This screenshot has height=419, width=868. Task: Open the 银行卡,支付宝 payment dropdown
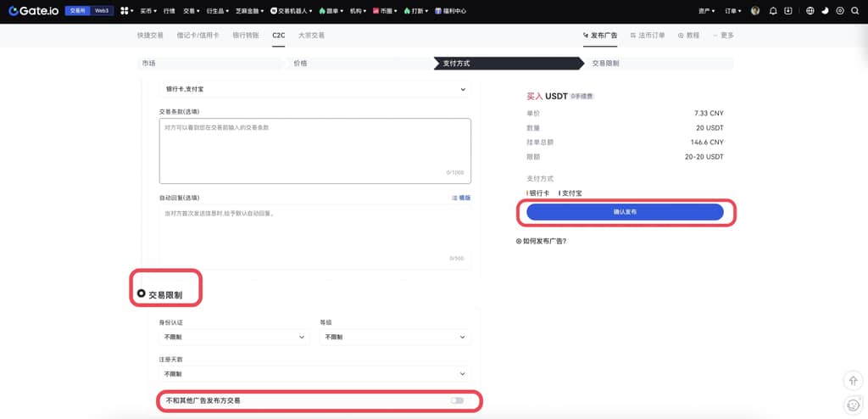click(314, 88)
